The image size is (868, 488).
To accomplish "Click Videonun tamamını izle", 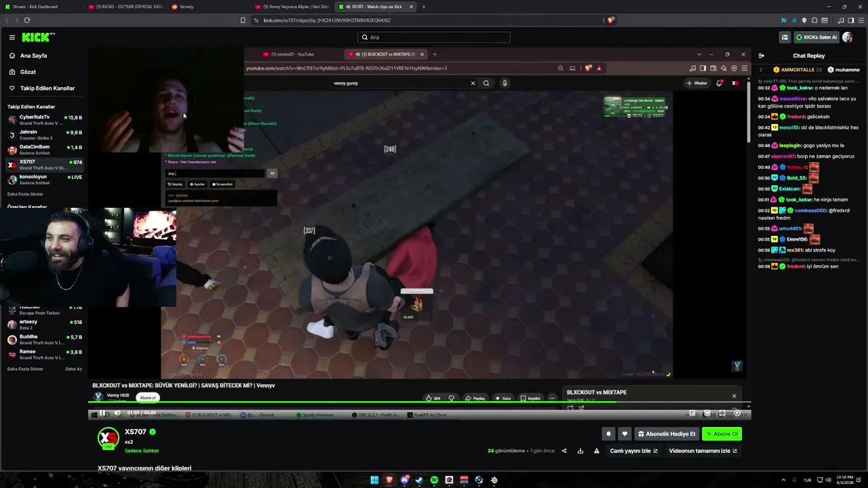I will 703,451.
